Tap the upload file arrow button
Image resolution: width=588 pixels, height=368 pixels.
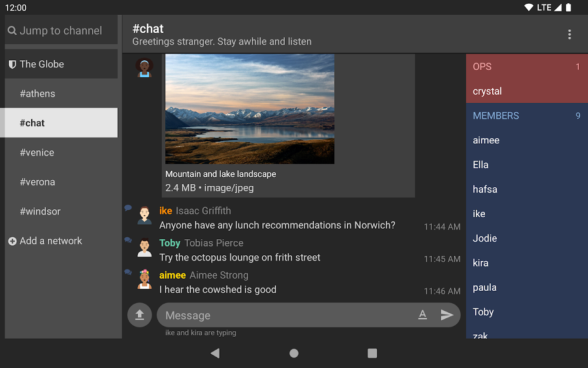(x=140, y=315)
